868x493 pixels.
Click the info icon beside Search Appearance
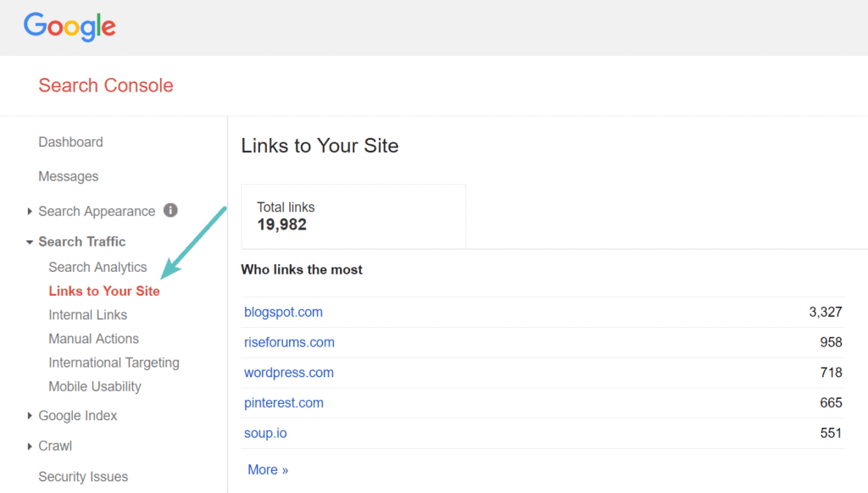click(x=170, y=211)
